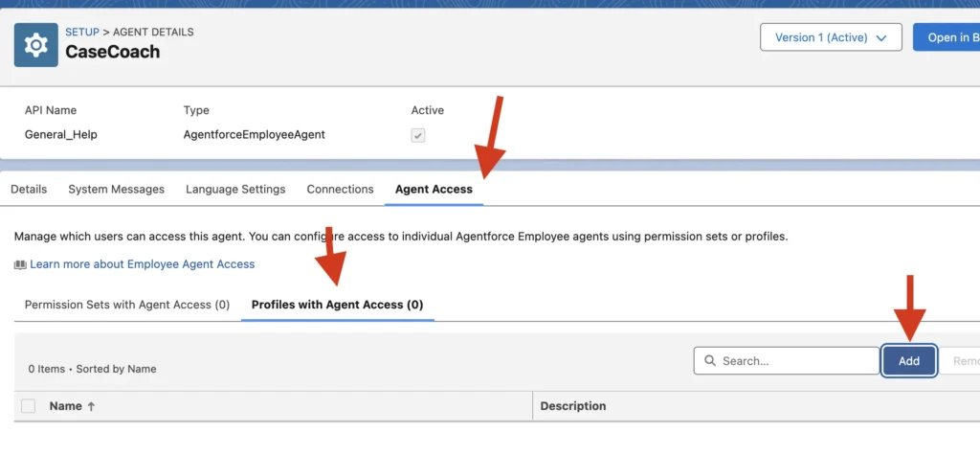Screen dimensions: 980x455
Task: Click the Description column header
Action: tap(573, 406)
